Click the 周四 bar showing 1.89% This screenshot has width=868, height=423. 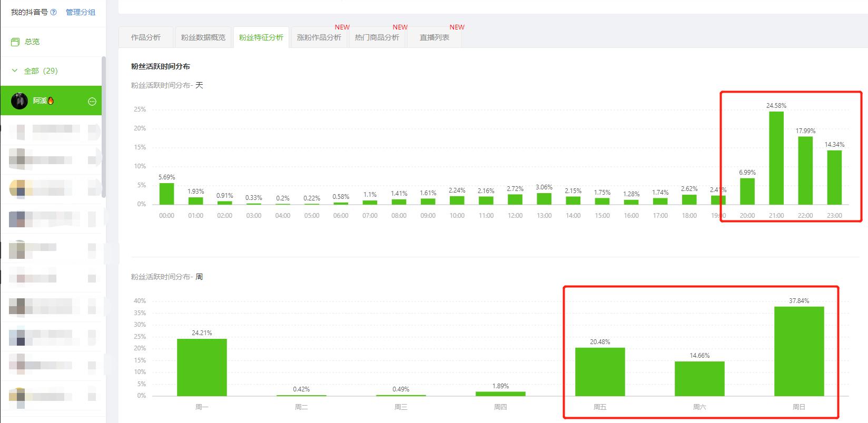point(500,394)
